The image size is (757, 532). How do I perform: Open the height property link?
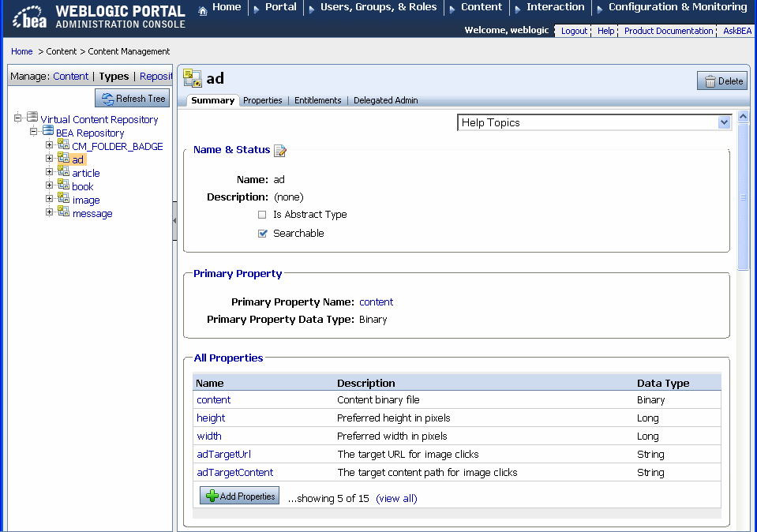211,418
